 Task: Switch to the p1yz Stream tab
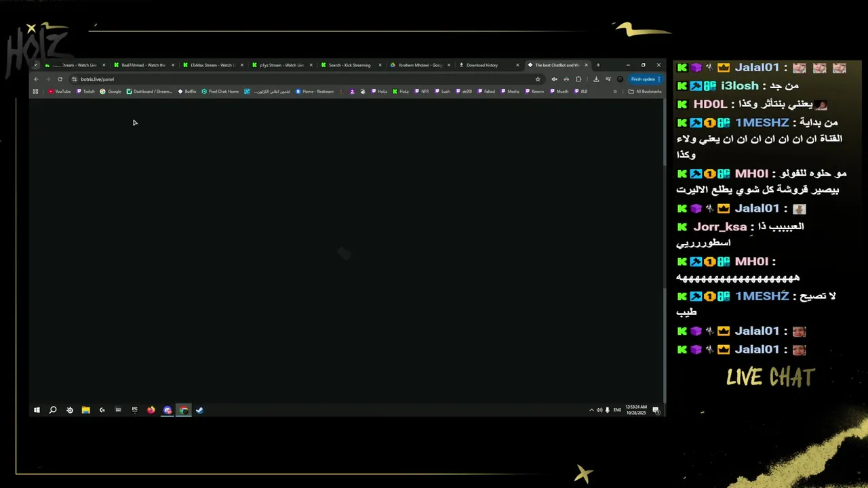click(281, 65)
